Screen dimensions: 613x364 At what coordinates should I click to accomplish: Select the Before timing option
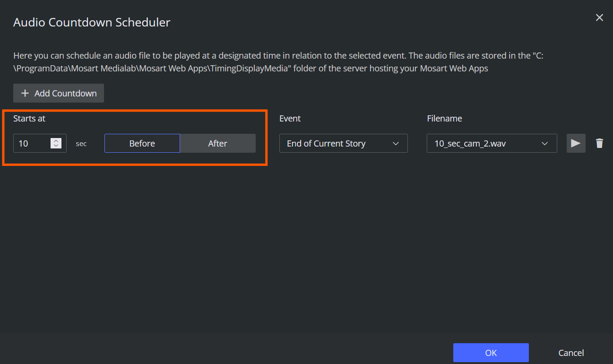point(142,143)
